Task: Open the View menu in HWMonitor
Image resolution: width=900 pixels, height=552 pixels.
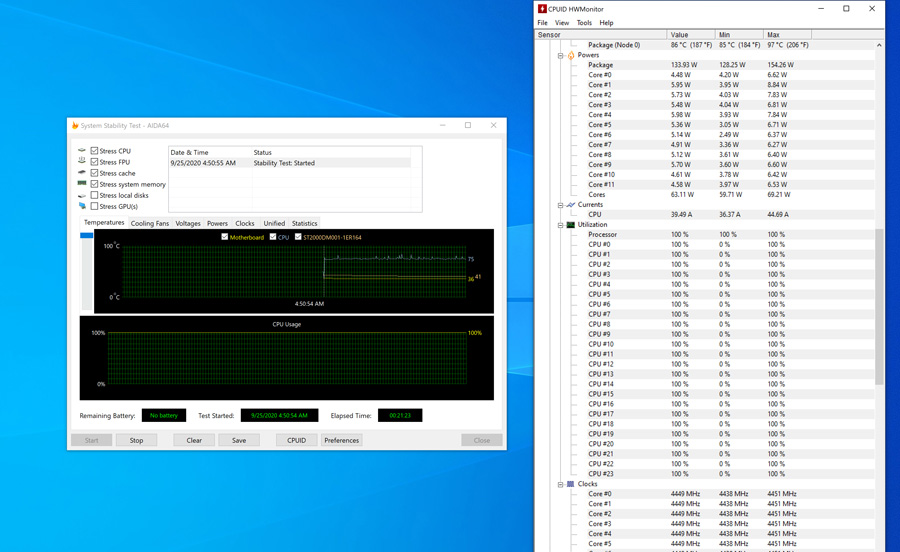Action: click(562, 23)
